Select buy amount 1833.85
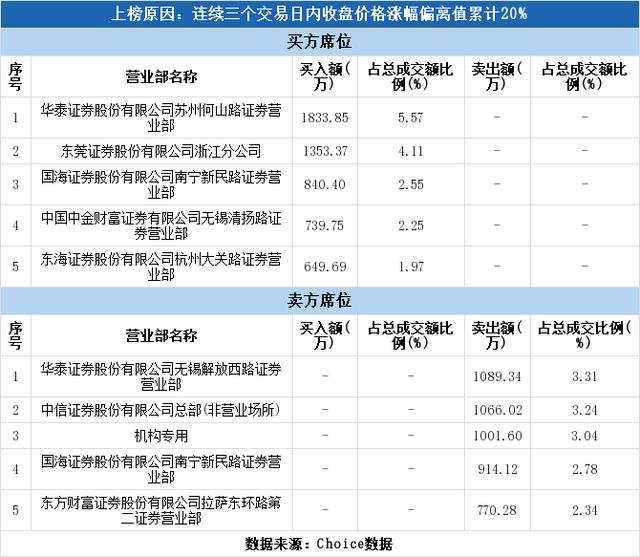 (x=325, y=118)
